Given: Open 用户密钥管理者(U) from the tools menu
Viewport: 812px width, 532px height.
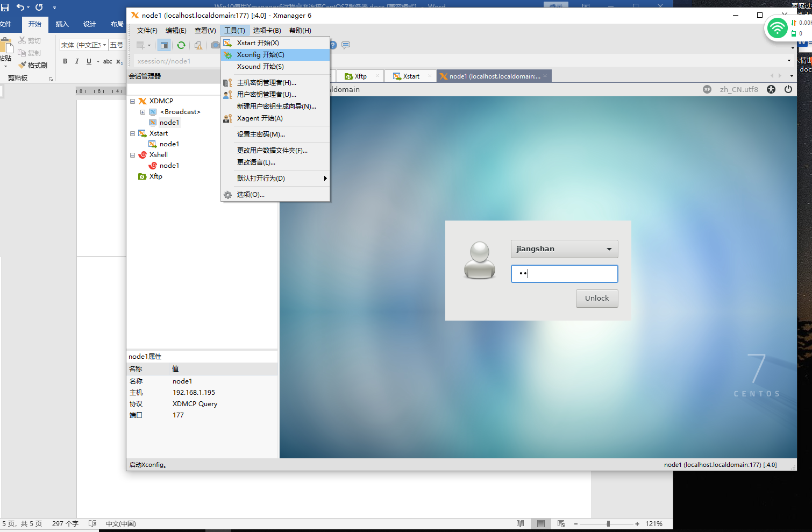Looking at the screenshot, I should [x=275, y=95].
